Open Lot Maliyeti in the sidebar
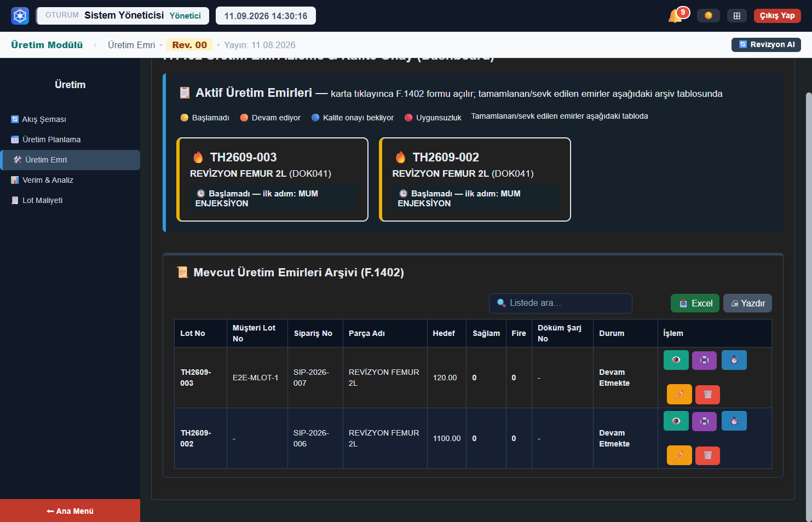The image size is (812, 522). [x=70, y=200]
